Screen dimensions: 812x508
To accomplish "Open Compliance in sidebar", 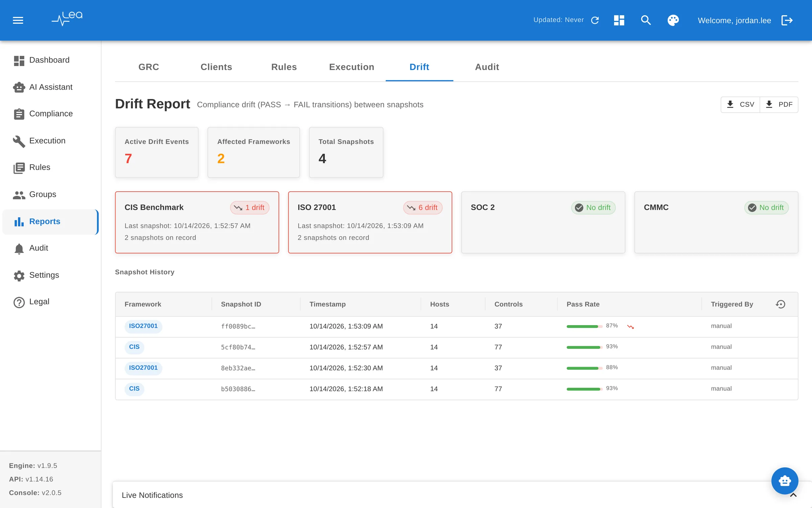I will point(50,114).
